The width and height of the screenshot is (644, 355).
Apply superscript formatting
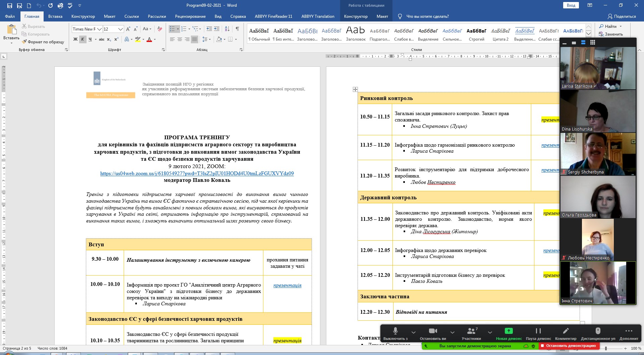tap(116, 39)
